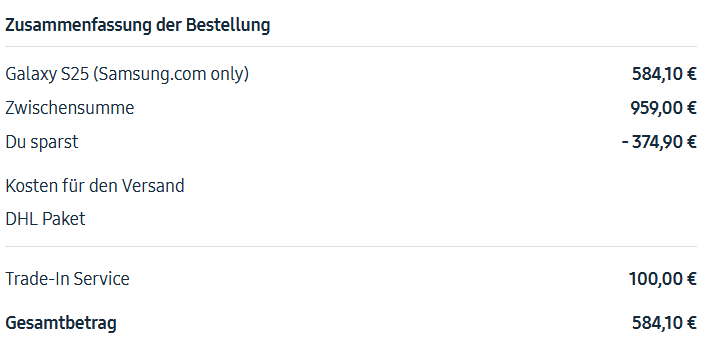This screenshot has width=707, height=363.
Task: Click Kosten für den Versand text
Action: coord(95,186)
